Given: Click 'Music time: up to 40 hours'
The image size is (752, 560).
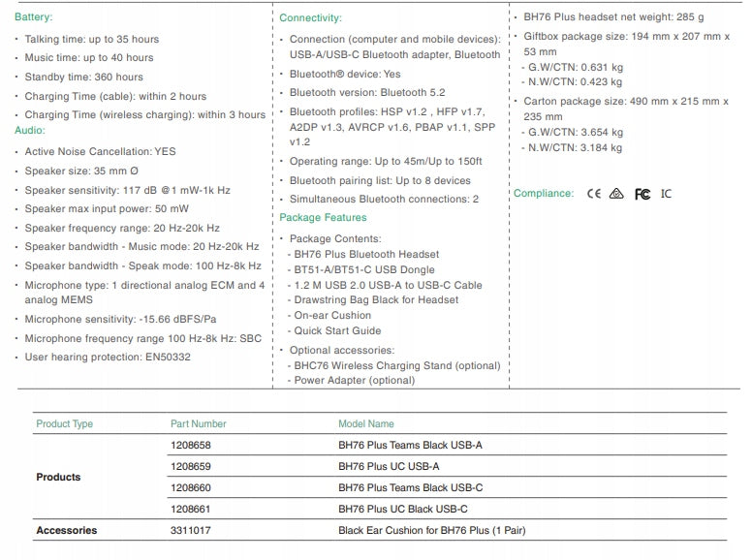Looking at the screenshot, I should (x=89, y=58).
